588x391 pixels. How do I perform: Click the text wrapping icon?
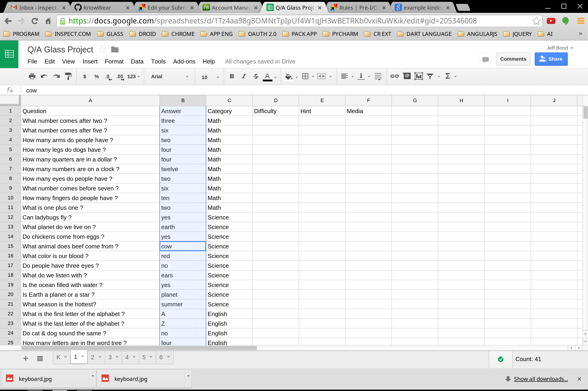378,76
